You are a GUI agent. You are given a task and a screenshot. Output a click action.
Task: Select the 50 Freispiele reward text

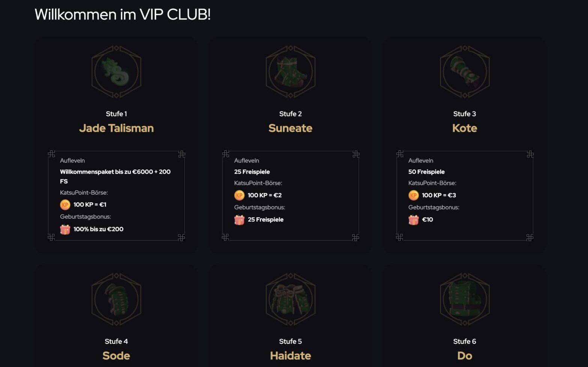click(x=426, y=171)
